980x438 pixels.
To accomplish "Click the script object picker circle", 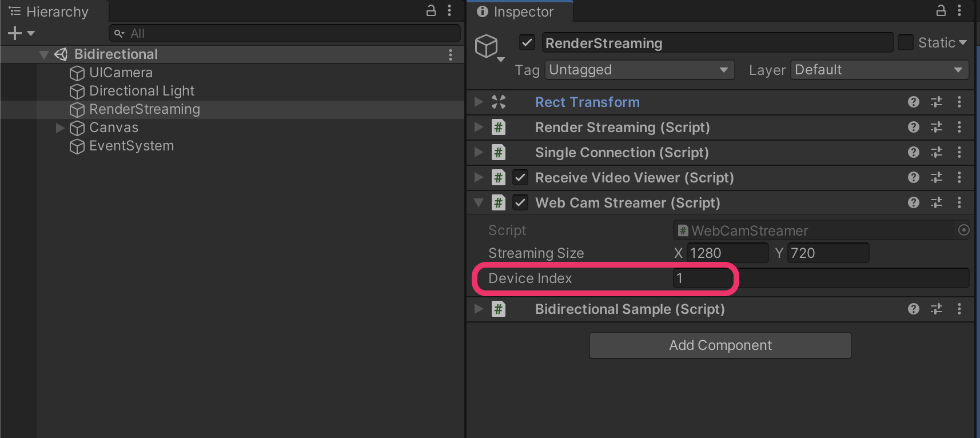I will point(963,230).
